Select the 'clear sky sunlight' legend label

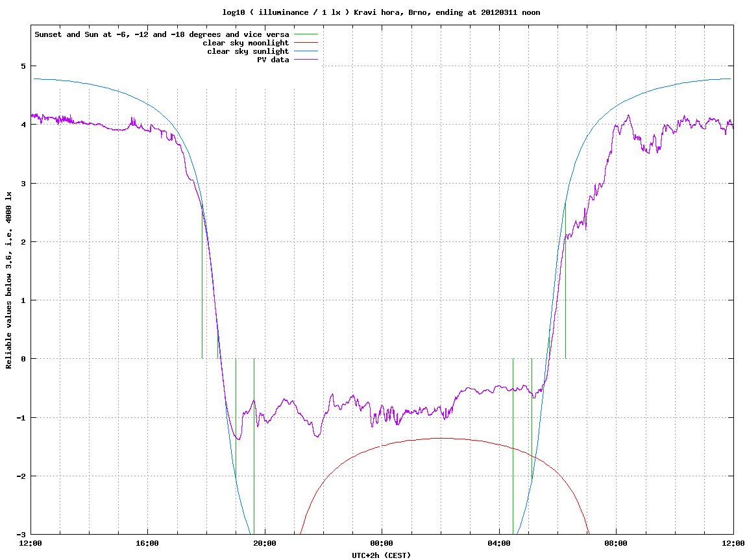pos(248,51)
